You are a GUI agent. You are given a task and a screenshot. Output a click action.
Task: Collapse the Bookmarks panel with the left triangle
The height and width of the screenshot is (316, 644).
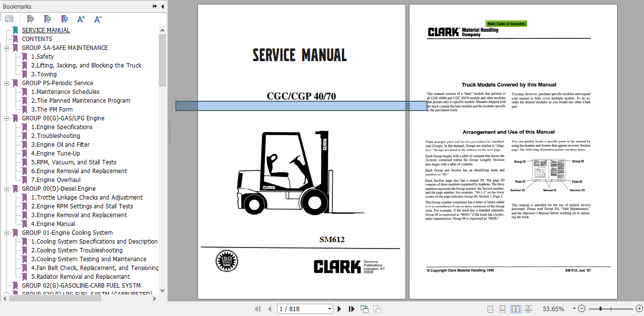(x=163, y=6)
